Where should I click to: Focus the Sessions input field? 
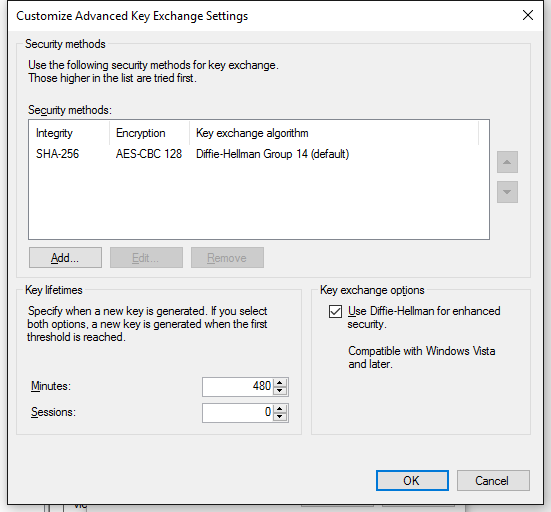click(238, 413)
